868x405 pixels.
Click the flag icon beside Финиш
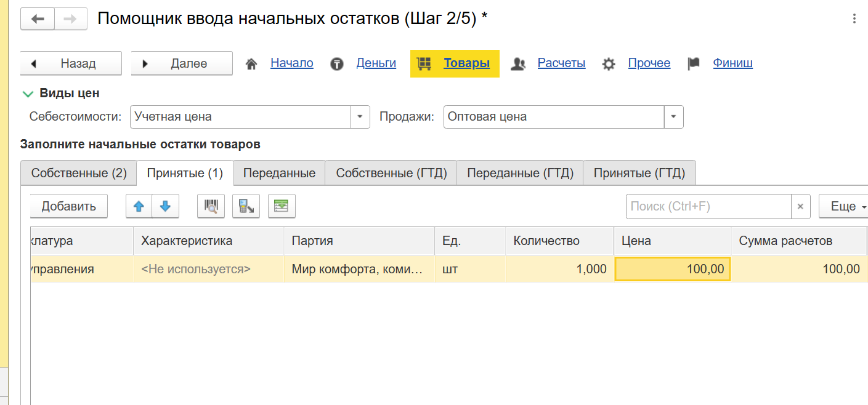pyautogui.click(x=694, y=63)
